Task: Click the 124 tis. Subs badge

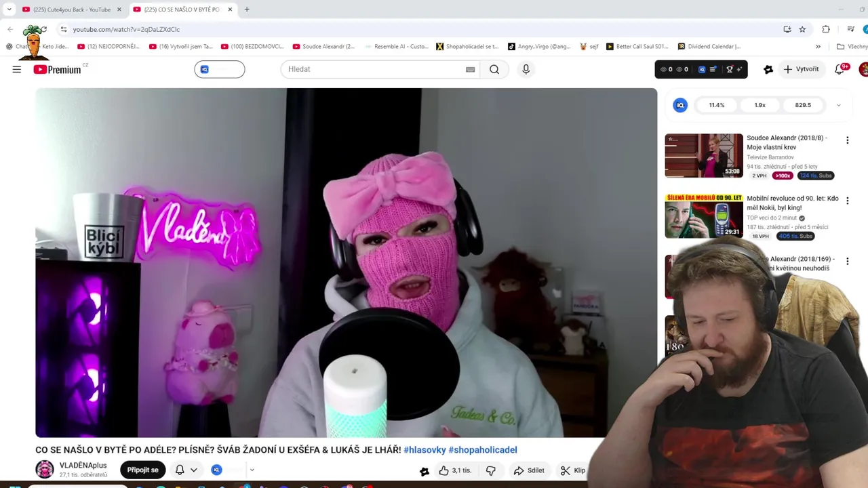Action: coord(815,176)
